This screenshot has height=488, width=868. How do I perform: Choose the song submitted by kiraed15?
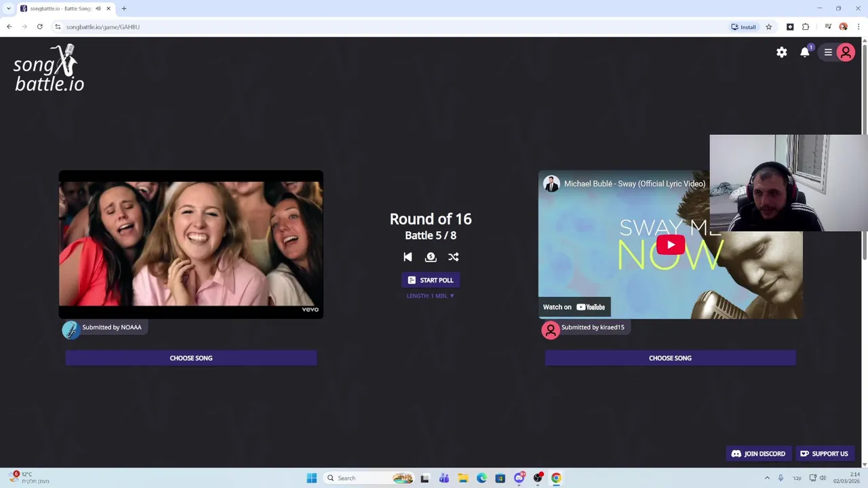670,358
